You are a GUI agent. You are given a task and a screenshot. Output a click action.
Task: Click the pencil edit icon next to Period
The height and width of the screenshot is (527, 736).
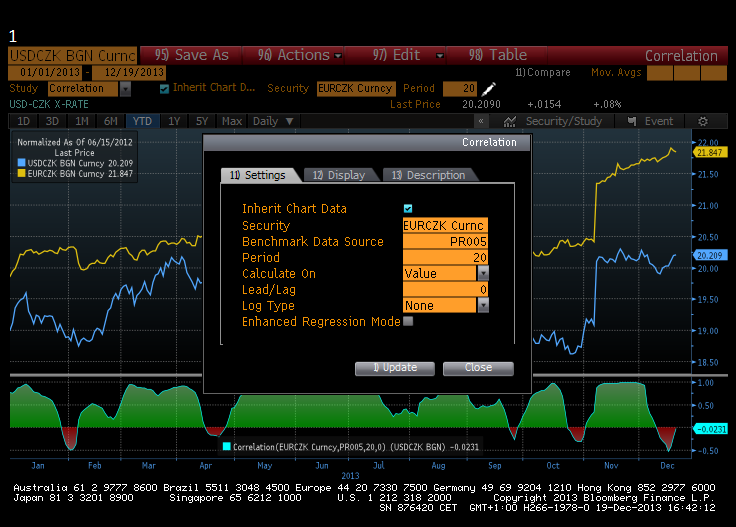click(x=489, y=88)
